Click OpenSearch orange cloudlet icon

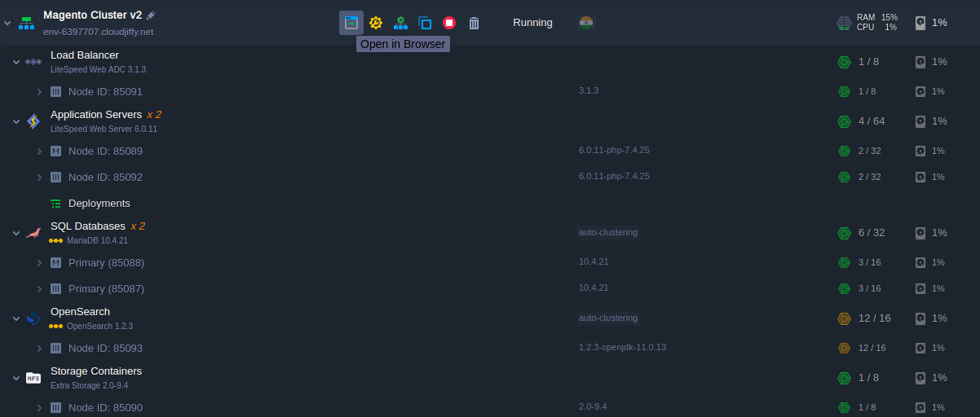844,318
